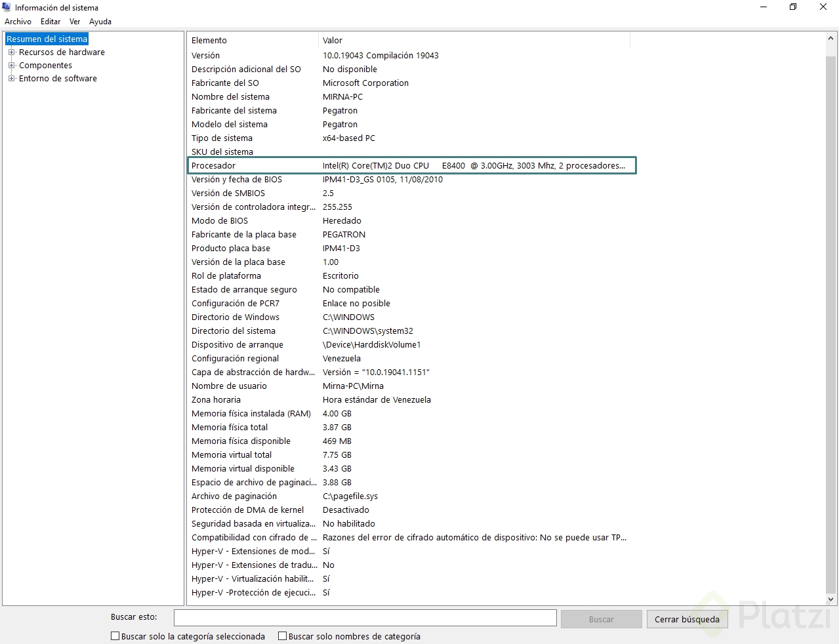Viewport: 839px width, 644px height.
Task: Select the 'Hyper-V - Extensiones de mod...' label
Action: click(253, 552)
